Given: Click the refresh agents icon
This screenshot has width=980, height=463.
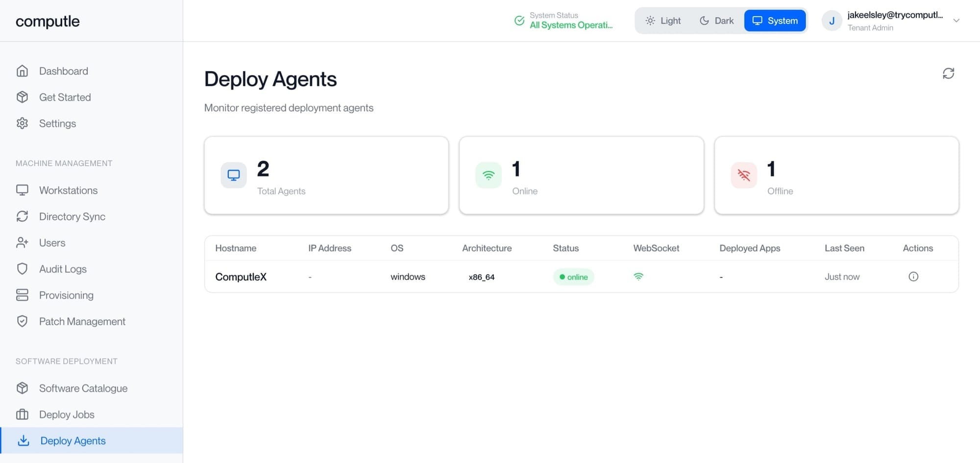Looking at the screenshot, I should click(x=948, y=74).
